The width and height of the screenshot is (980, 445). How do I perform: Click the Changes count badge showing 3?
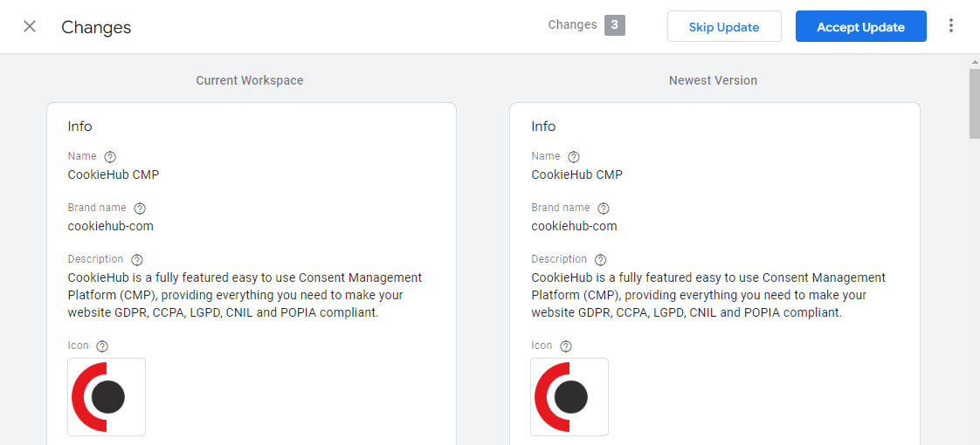click(x=614, y=25)
